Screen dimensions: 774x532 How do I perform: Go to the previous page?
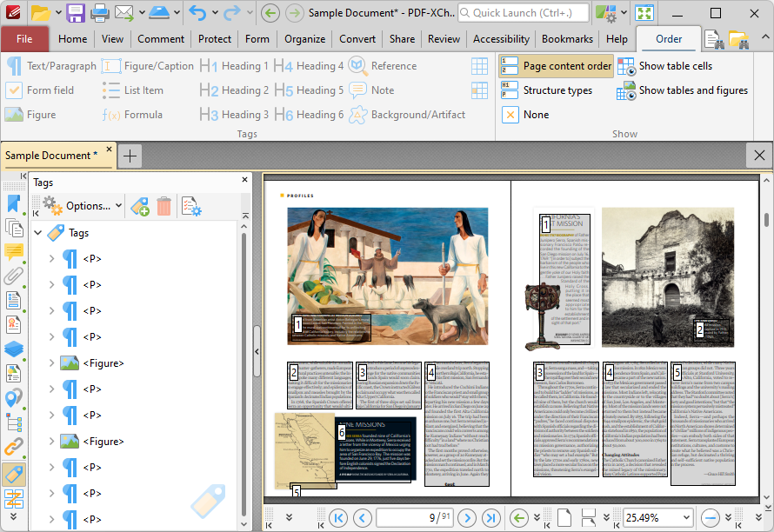(363, 518)
